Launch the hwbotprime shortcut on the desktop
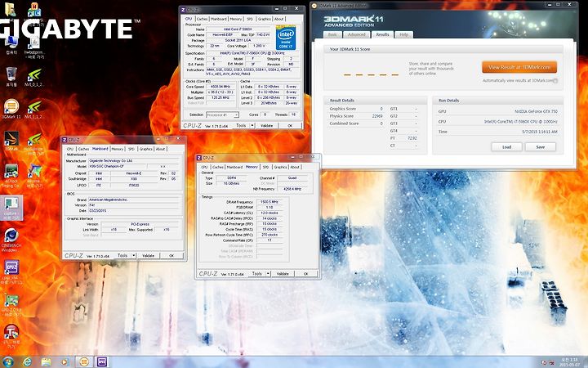 34,47
